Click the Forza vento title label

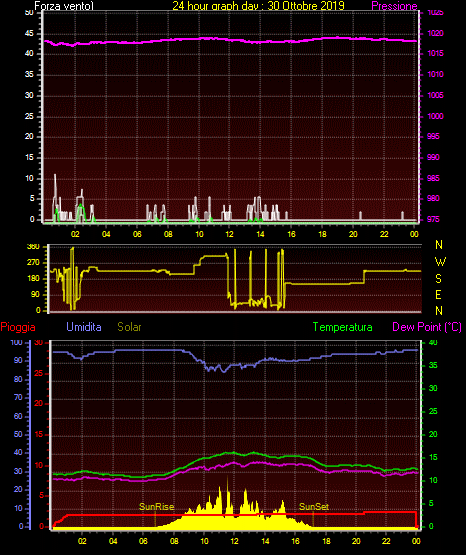[64, 6]
